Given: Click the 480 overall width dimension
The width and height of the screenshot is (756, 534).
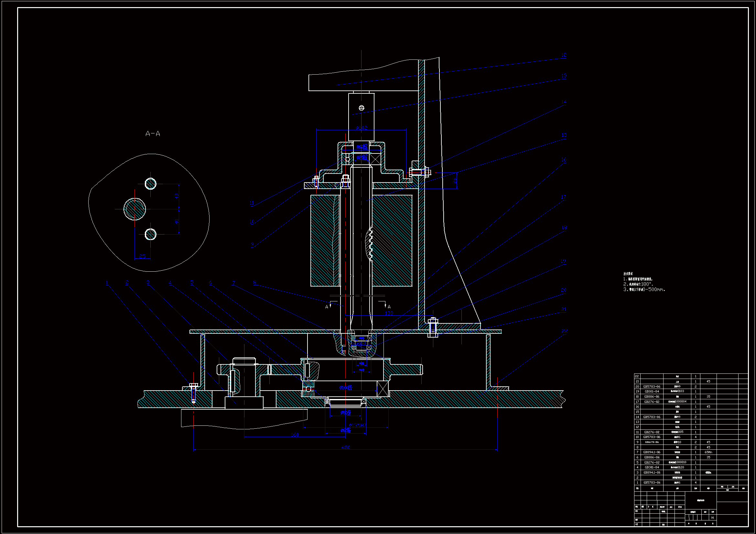Looking at the screenshot, I should [345, 447].
